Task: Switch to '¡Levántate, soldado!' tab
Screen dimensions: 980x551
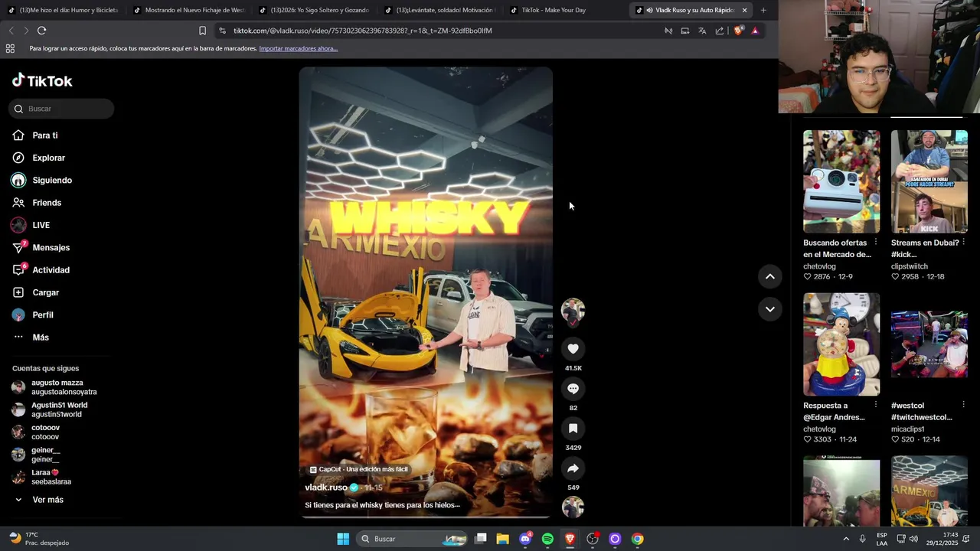Action: coord(439,10)
